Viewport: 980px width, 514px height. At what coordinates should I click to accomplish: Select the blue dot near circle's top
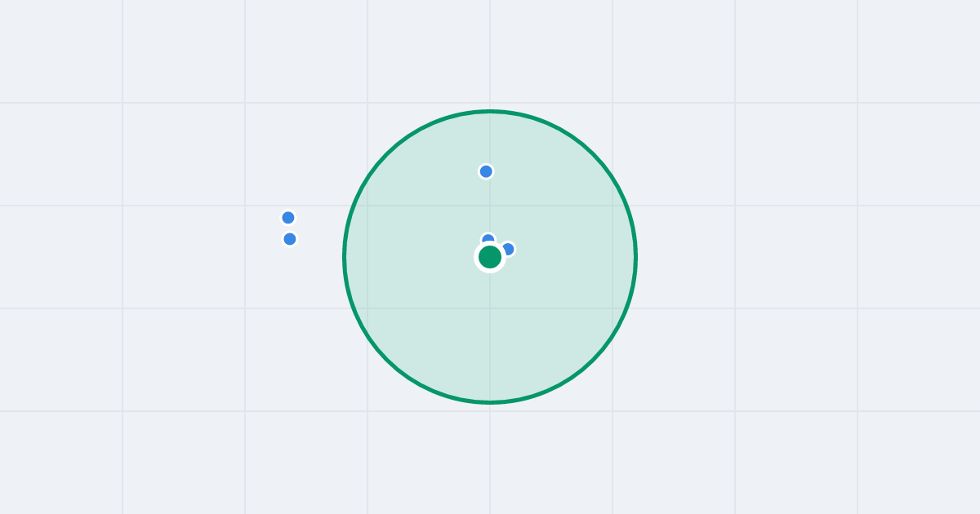pyautogui.click(x=486, y=171)
